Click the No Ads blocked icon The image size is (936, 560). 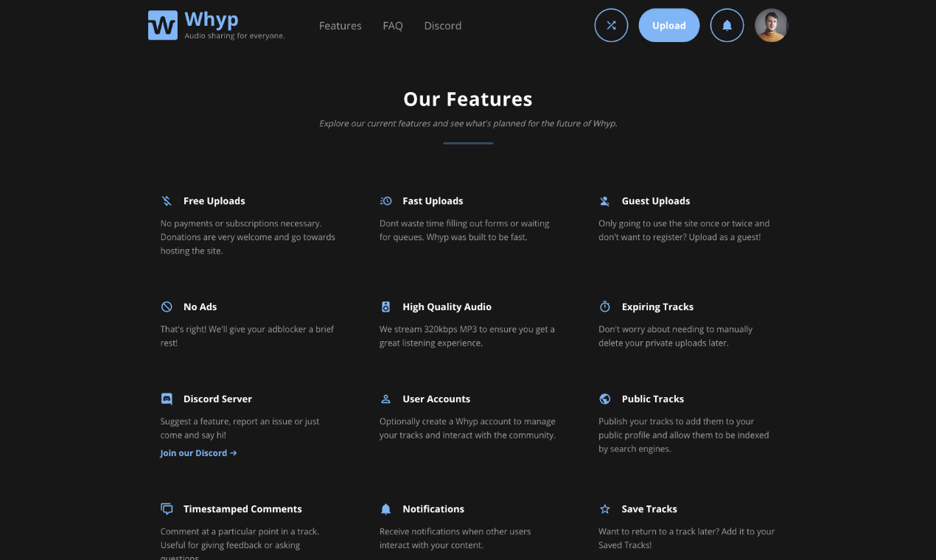(x=167, y=307)
